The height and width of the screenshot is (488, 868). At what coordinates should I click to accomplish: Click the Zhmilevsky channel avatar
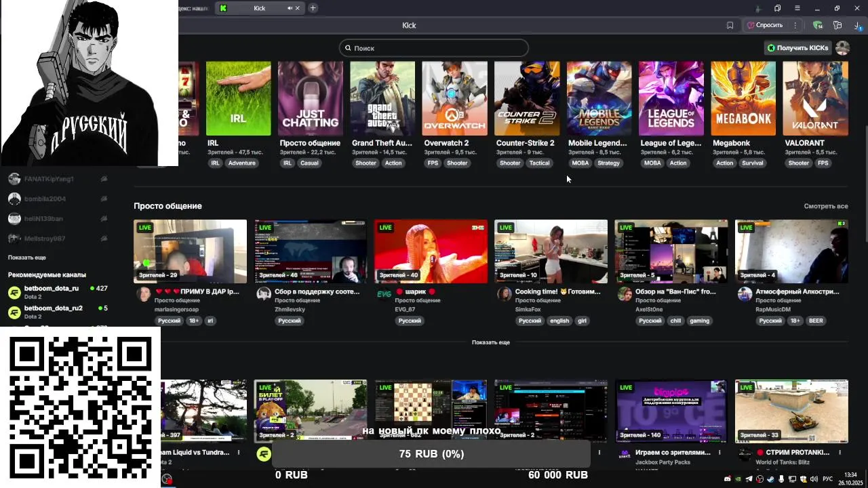[264, 293]
